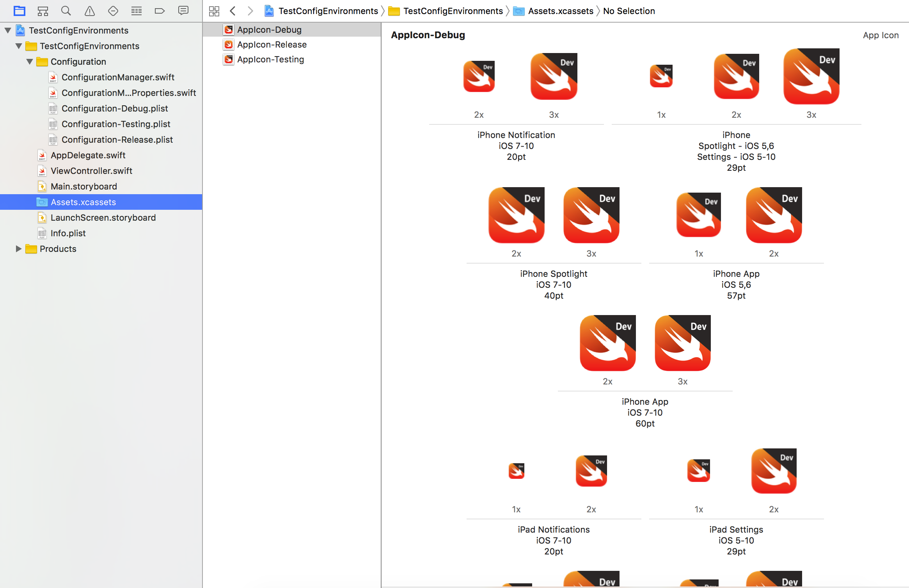Open the Report navigator speech bubble icon

(183, 11)
